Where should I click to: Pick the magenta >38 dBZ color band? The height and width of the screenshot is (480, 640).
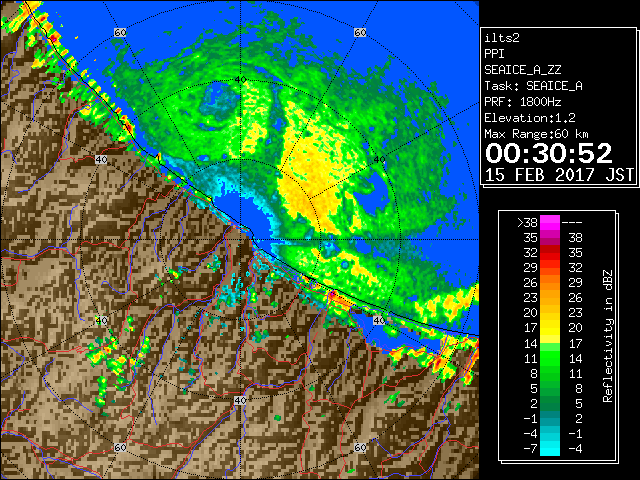[550, 222]
